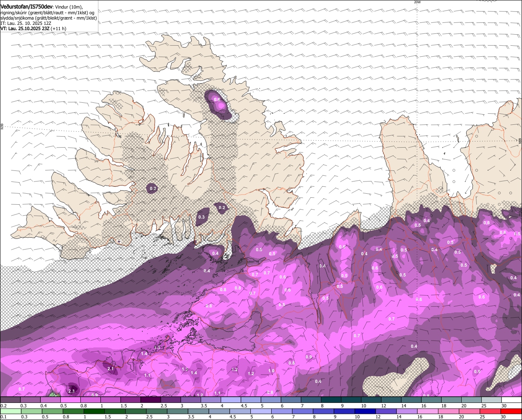Select the lower legend lavender swatch at 14
This screenshot has height=420, width=522.
click(x=407, y=411)
